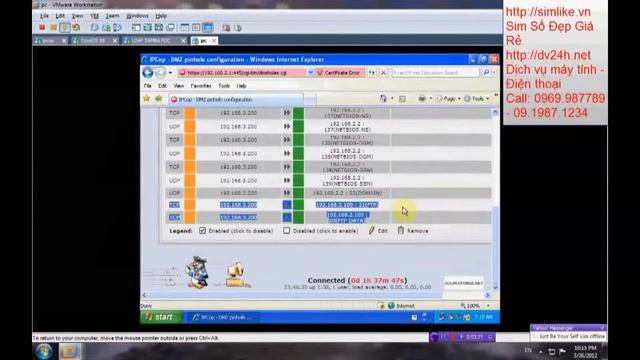640x360 pixels.
Task: Open the Explorer icon on host taskbar
Action: click(70, 351)
